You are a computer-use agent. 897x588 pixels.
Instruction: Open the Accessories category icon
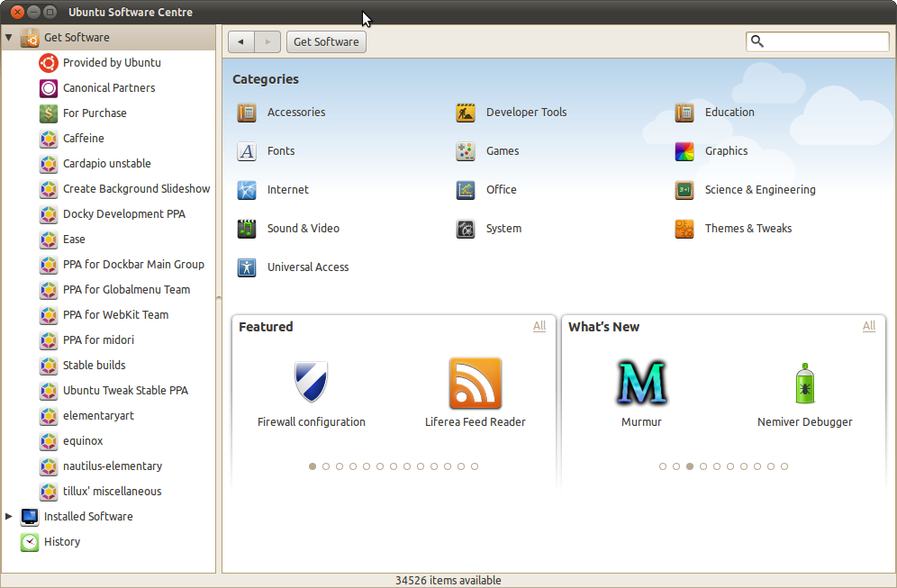(247, 113)
